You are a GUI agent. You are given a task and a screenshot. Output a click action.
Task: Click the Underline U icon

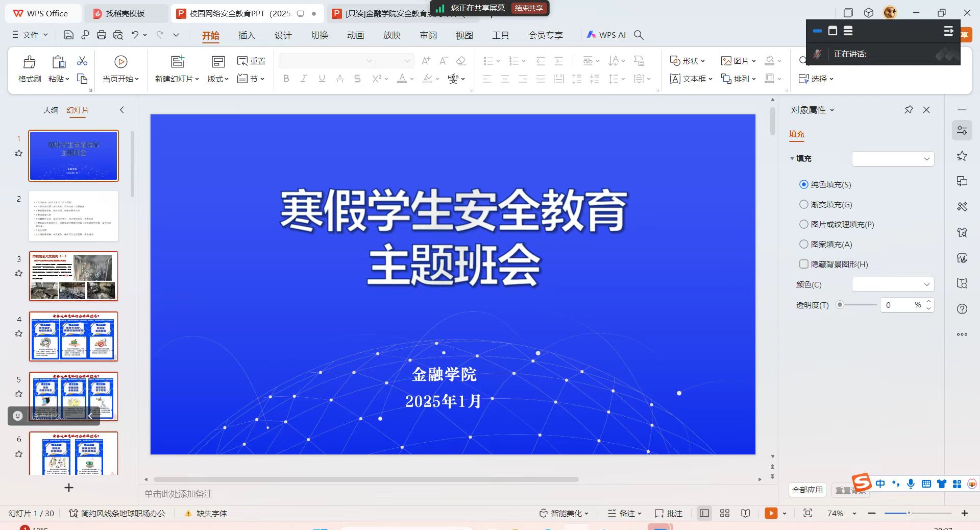click(322, 79)
